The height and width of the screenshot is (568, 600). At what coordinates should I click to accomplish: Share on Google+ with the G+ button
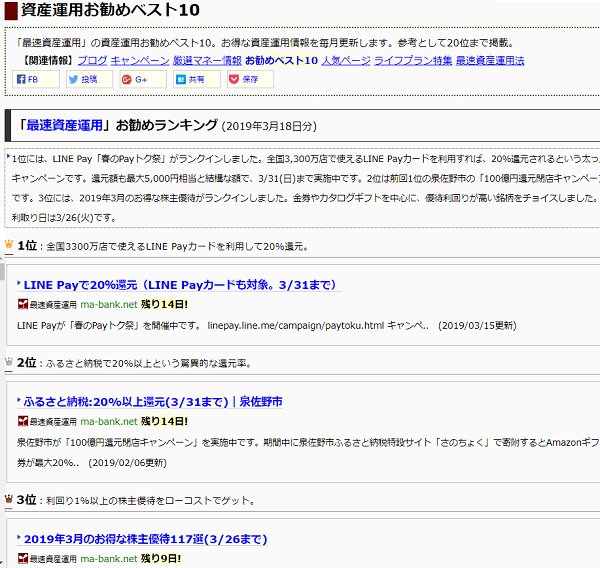pyautogui.click(x=143, y=79)
